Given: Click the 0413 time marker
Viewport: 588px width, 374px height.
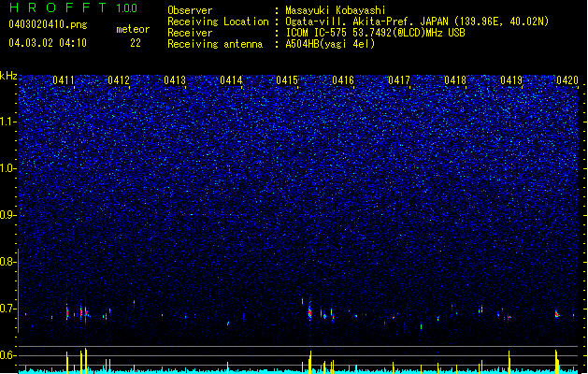Looking at the screenshot, I should (175, 79).
